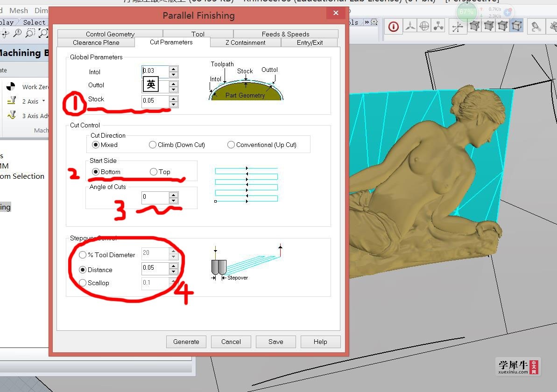Decrease Distance stepover with down arrow
This screenshot has width=557, height=392.
(x=173, y=272)
